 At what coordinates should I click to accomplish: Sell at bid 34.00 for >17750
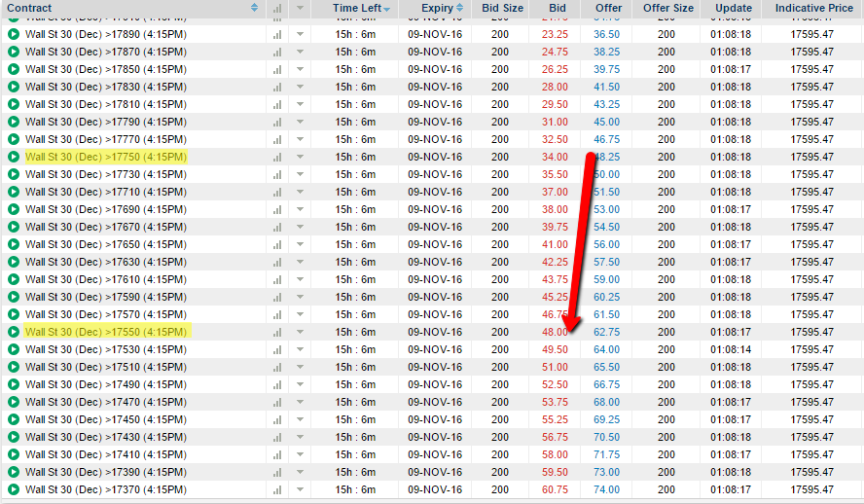tap(555, 157)
